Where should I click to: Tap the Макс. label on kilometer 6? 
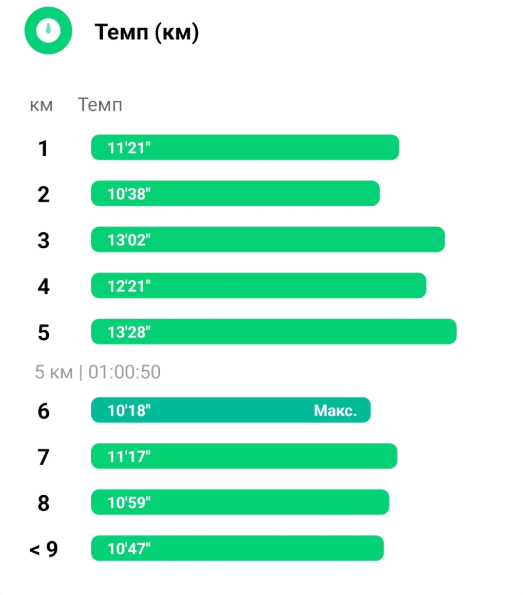click(336, 411)
